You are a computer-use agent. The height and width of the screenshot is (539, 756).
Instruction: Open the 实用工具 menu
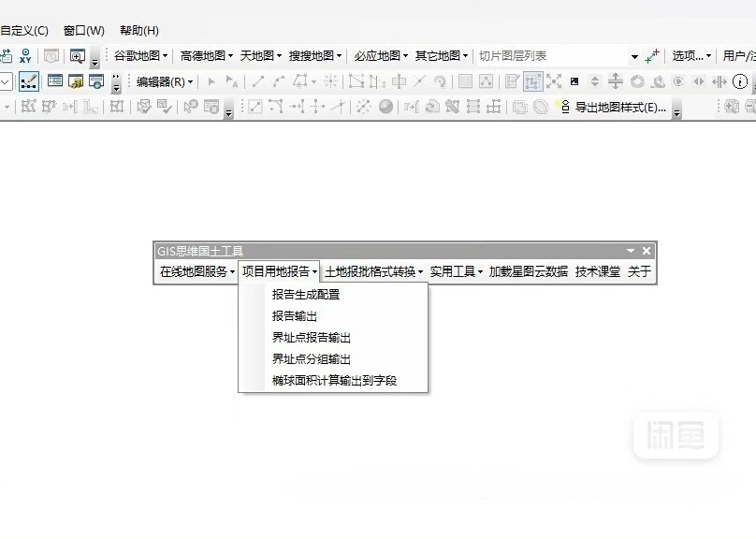point(456,271)
